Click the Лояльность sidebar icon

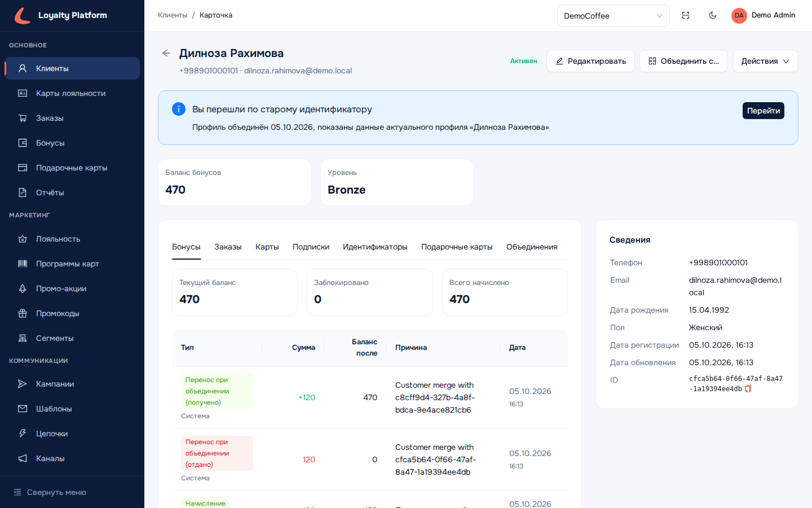[23, 239]
